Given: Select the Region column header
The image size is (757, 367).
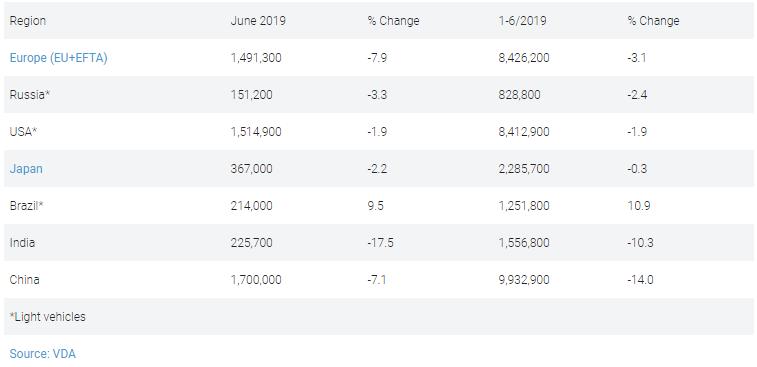Looking at the screenshot, I should coord(28,21).
